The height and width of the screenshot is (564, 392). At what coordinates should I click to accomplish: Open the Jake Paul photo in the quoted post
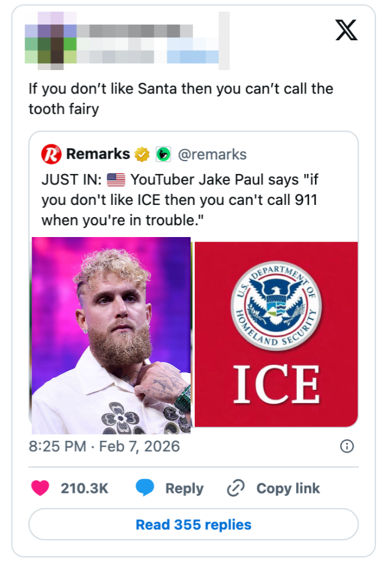[111, 335]
